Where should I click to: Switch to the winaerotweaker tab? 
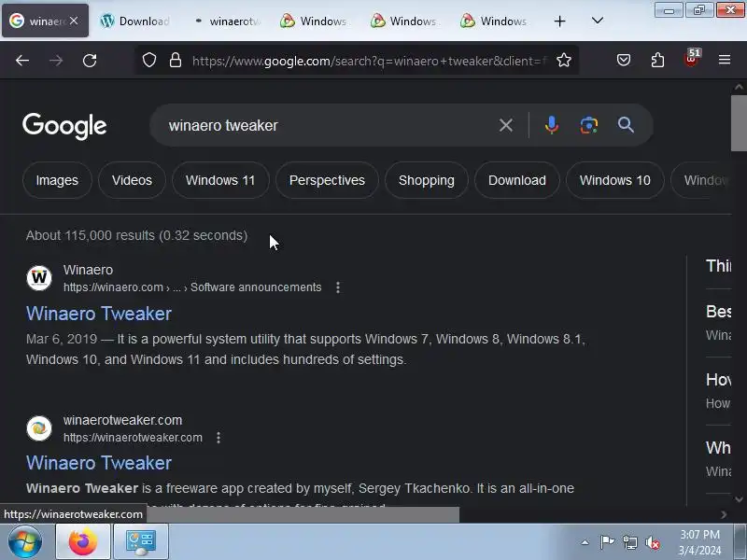pos(226,21)
